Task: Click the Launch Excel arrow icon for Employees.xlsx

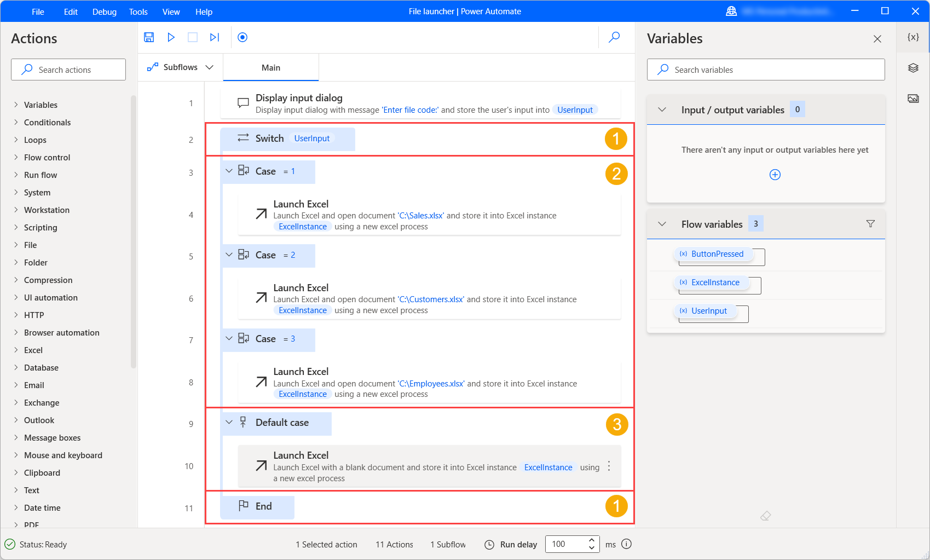Action: point(262,382)
